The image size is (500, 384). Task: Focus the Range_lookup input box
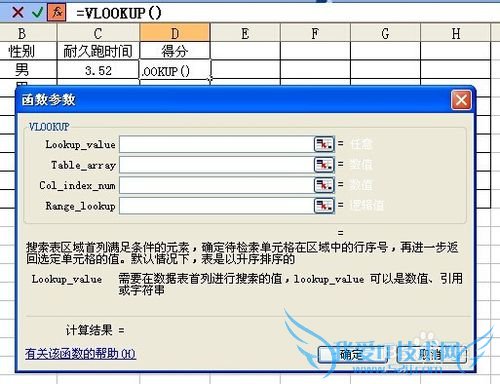click(217, 206)
